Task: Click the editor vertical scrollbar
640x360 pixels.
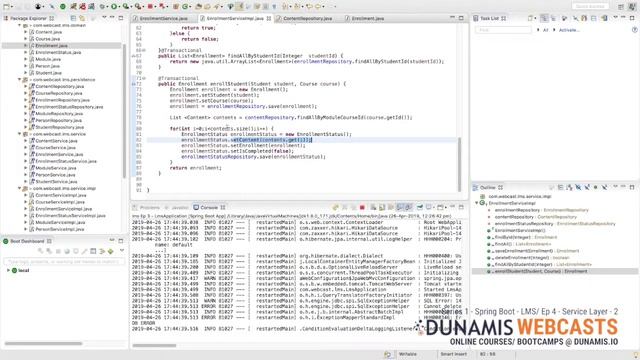Action: click(x=460, y=163)
